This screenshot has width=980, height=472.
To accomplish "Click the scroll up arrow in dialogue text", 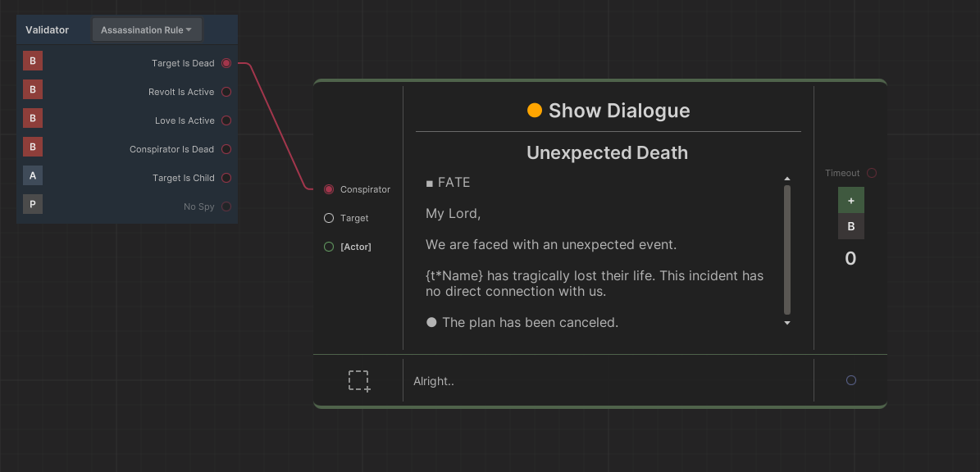I will 787,179.
